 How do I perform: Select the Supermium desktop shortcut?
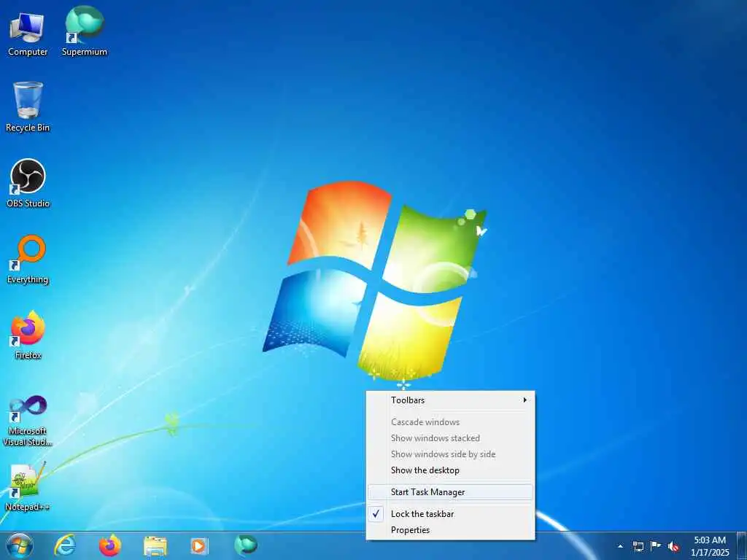click(85, 31)
